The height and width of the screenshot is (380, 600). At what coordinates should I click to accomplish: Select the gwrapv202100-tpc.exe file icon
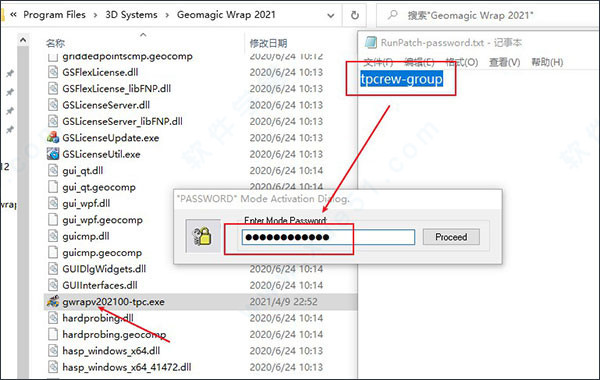tap(53, 302)
